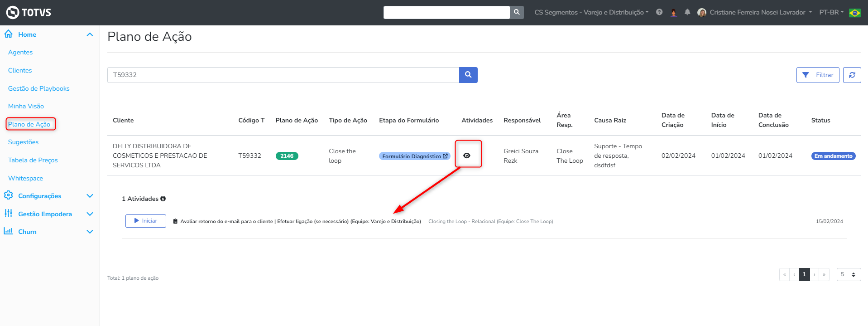
Task: Open Sugestões in the sidebar
Action: (23, 142)
